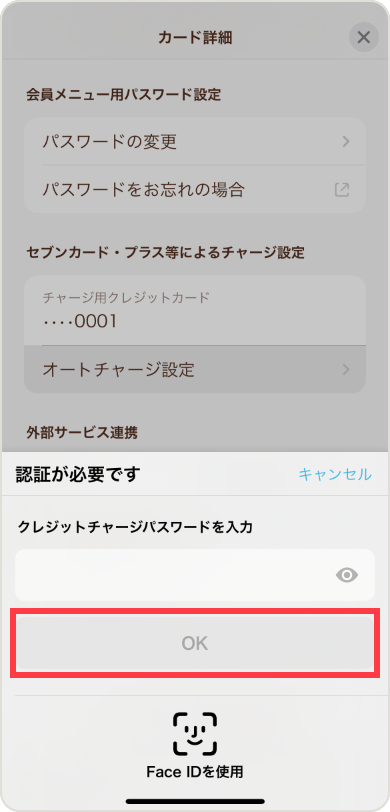The width and height of the screenshot is (390, 812).
Task: Tap the Face ID icon
Action: [x=195, y=733]
